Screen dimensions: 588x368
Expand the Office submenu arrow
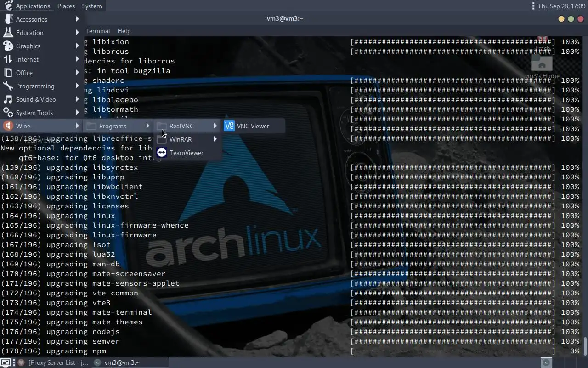(x=77, y=73)
